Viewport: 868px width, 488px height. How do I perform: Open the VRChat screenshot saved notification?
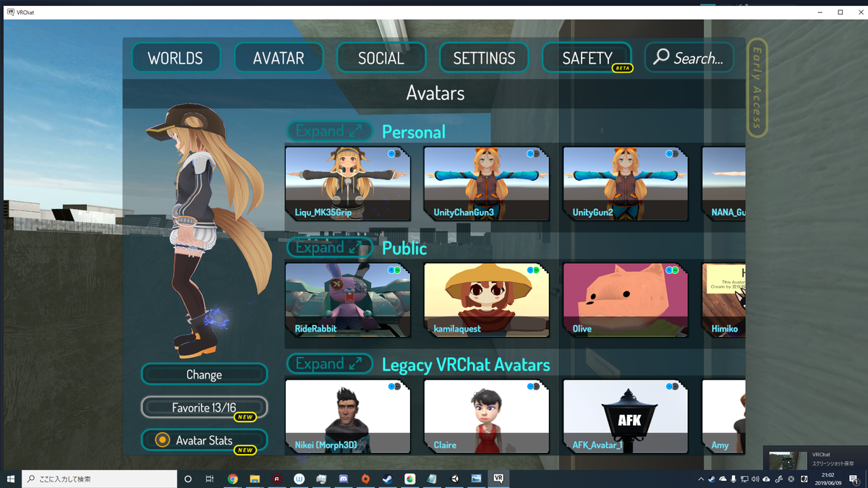tap(815, 458)
